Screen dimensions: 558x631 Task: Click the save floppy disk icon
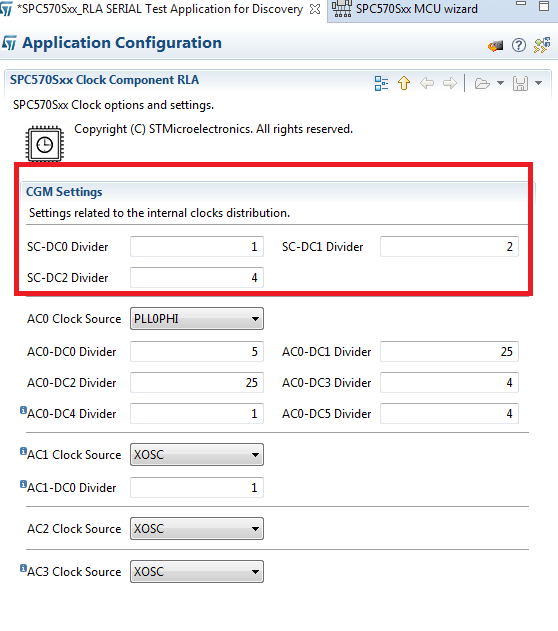click(x=520, y=83)
